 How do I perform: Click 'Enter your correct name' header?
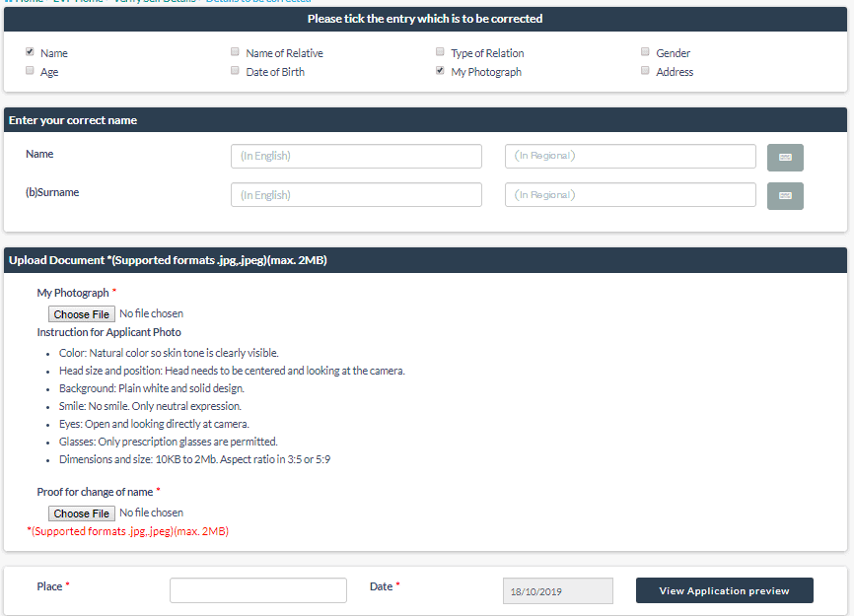[73, 120]
